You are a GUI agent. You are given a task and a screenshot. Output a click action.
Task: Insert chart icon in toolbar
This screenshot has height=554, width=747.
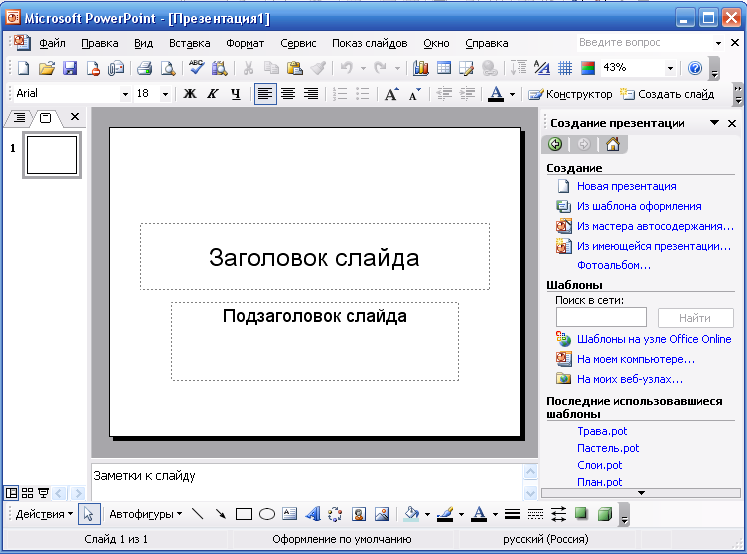point(420,68)
